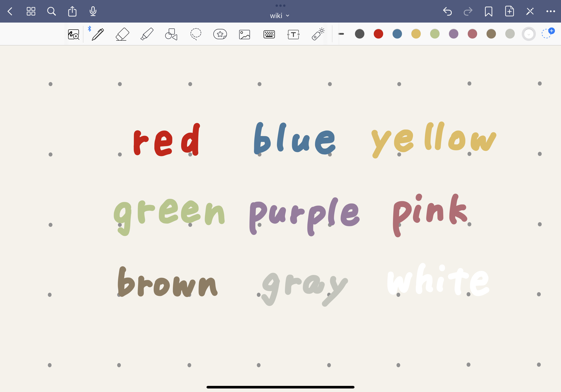
Task: Open the Elements stickers tool
Action: (x=220, y=34)
